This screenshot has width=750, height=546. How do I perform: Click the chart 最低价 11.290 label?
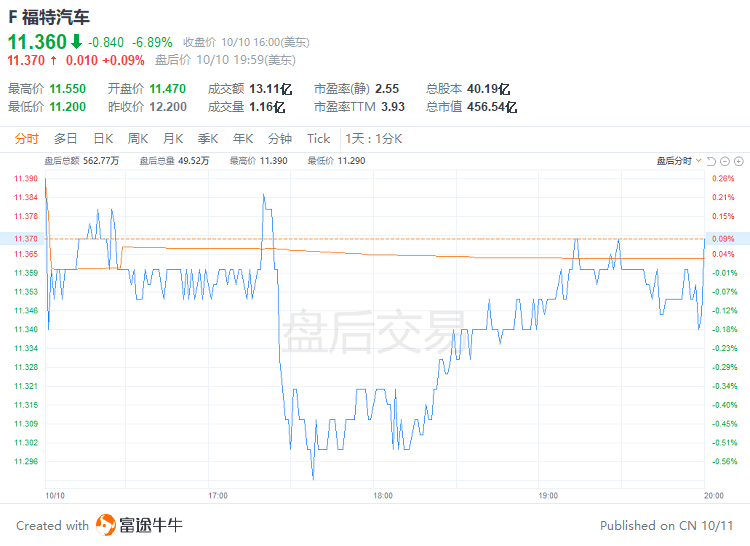336,161
